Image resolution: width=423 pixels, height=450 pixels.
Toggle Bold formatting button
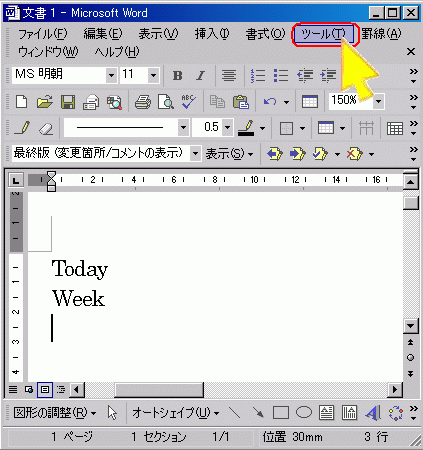[178, 76]
